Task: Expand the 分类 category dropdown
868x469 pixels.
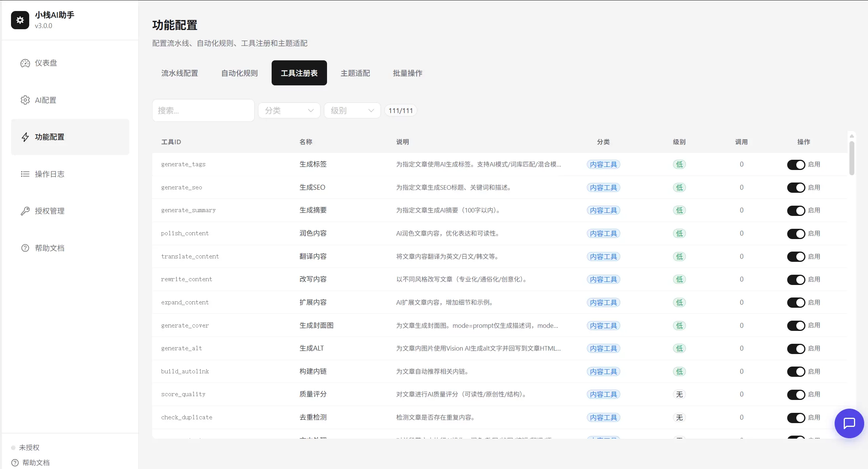Action: (x=289, y=110)
